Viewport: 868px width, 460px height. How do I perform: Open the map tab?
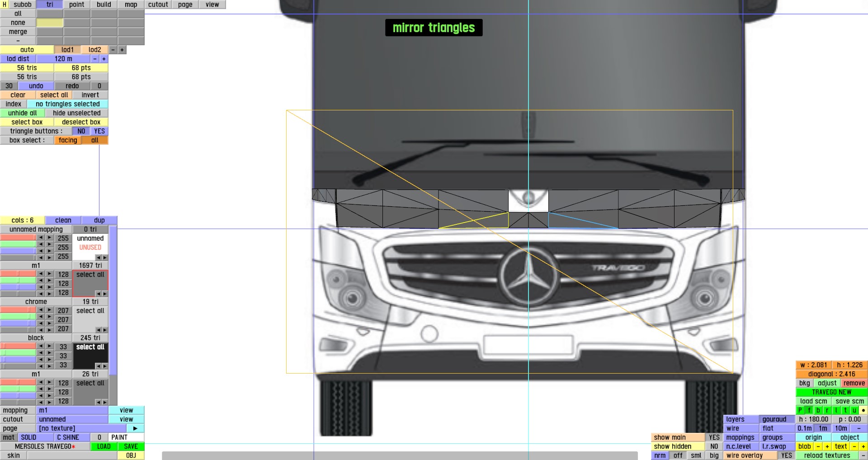[131, 5]
